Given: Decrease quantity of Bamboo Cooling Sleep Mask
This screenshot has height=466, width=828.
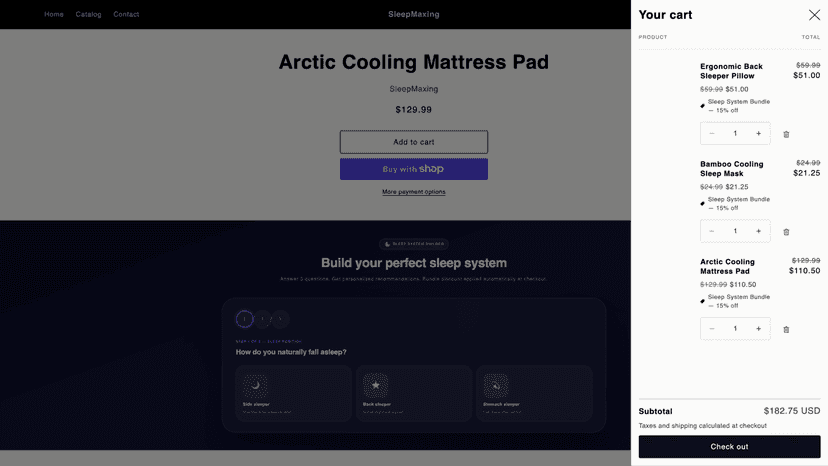Looking at the screenshot, I should (712, 231).
